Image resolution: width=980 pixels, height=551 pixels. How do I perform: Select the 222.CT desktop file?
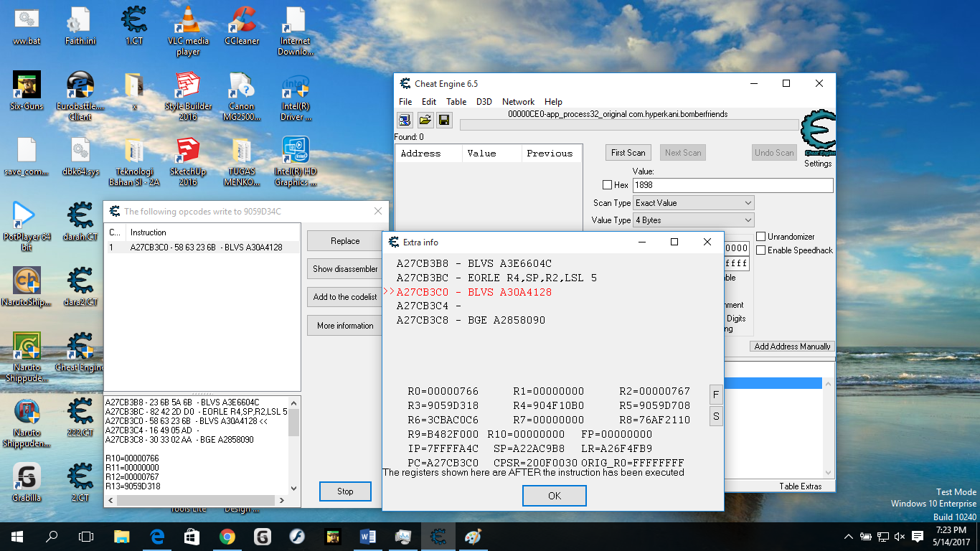pyautogui.click(x=80, y=418)
